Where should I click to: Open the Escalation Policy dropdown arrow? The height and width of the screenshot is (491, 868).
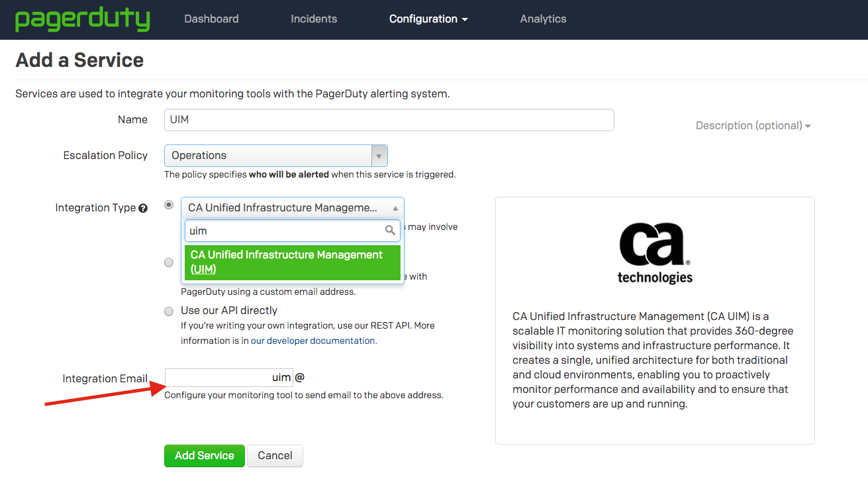tap(379, 155)
